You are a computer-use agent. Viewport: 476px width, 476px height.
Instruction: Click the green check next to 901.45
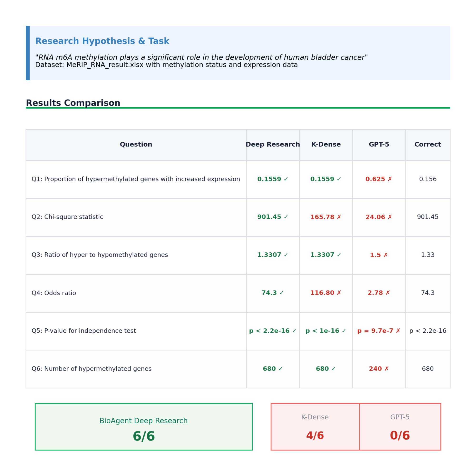(x=286, y=217)
